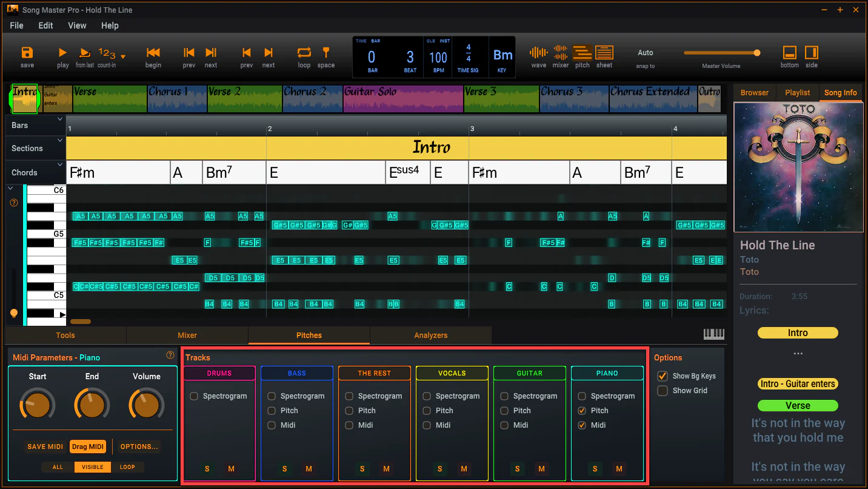Open the Tools tab
Viewport: 868px width, 489px height.
point(65,335)
